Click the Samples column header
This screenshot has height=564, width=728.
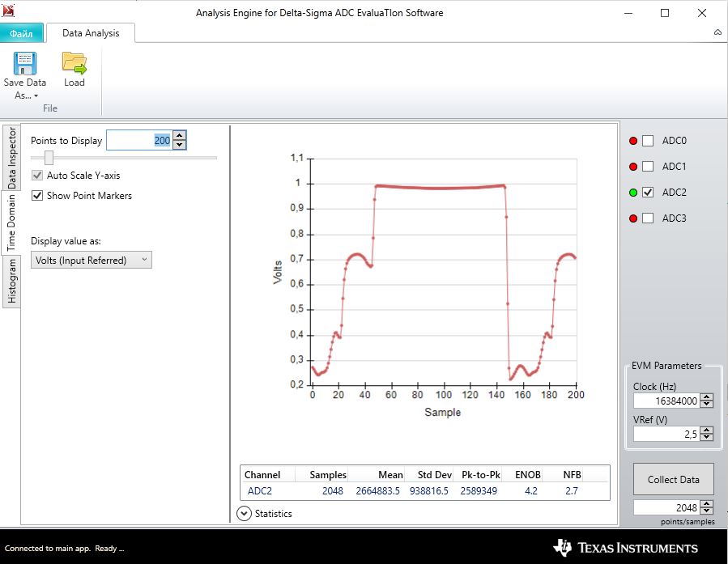(328, 474)
